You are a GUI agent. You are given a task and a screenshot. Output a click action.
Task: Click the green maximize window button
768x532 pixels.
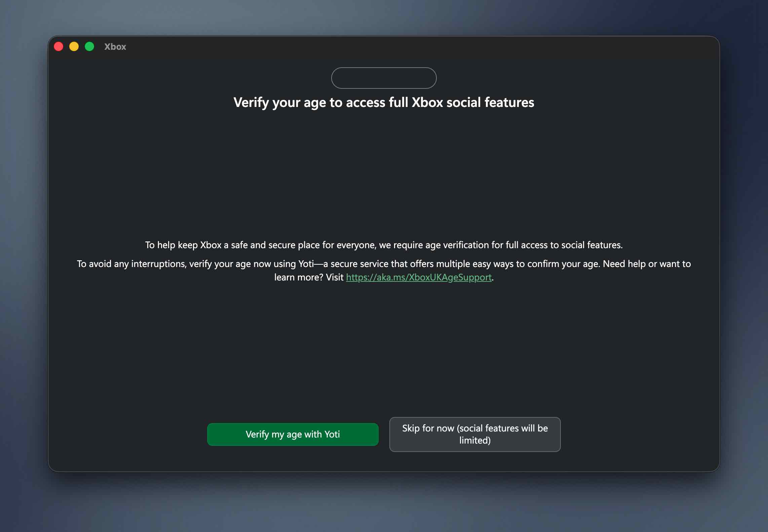89,46
